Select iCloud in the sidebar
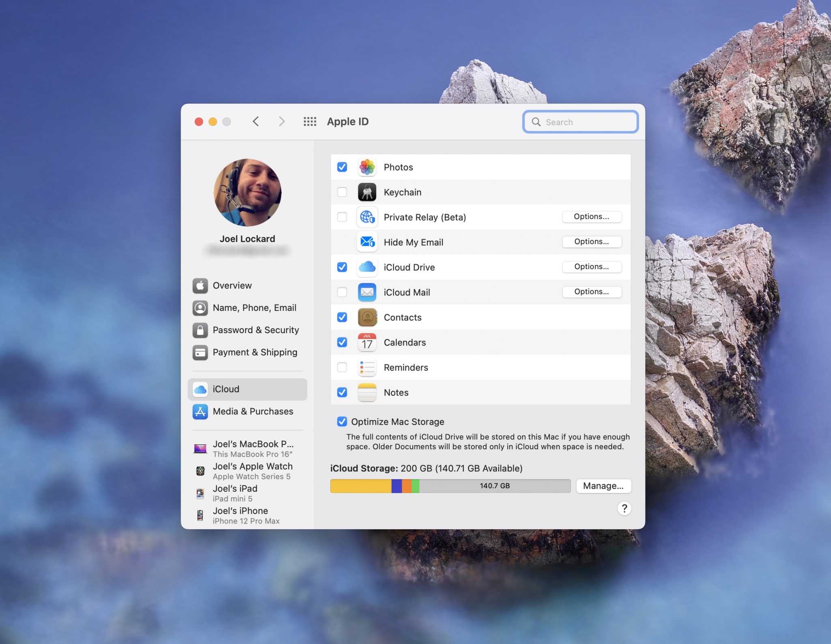 pyautogui.click(x=248, y=389)
